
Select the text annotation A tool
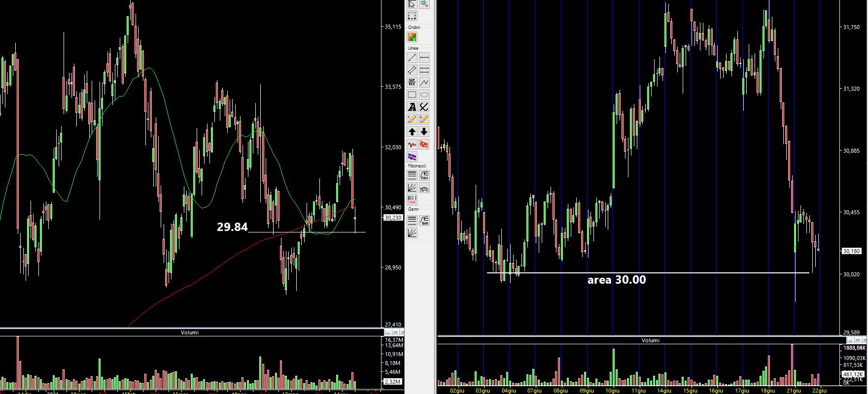tap(412, 107)
